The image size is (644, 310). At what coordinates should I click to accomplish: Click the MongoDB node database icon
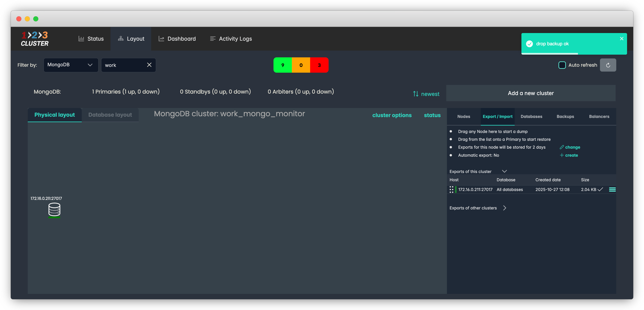pos(54,209)
